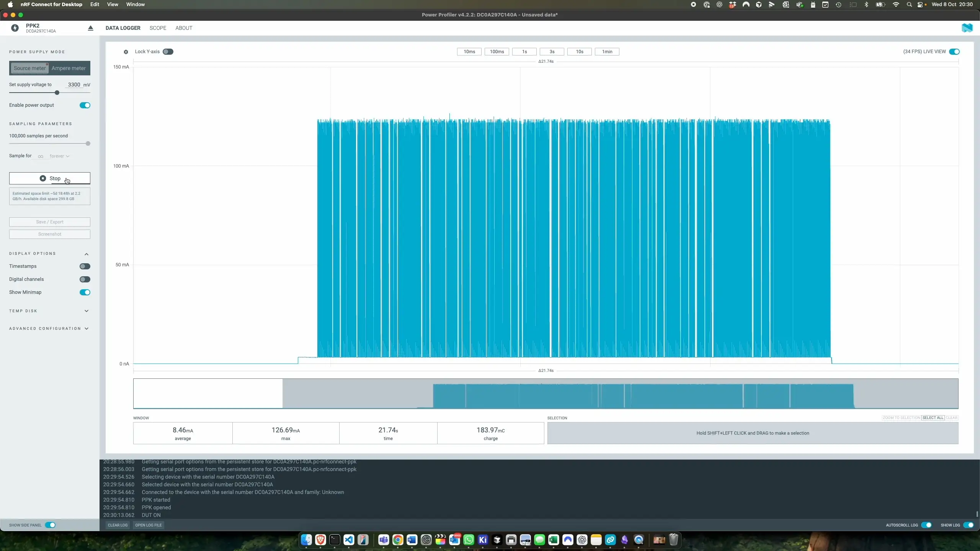Screen dimensions: 980x551
Task: Toggle Lock Y-axis on
Action: click(167, 52)
